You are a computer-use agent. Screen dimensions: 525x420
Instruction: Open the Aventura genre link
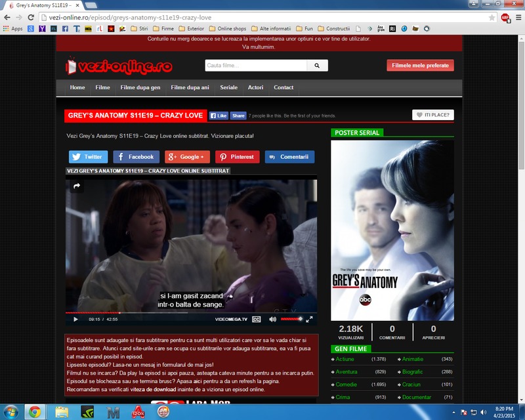346,372
